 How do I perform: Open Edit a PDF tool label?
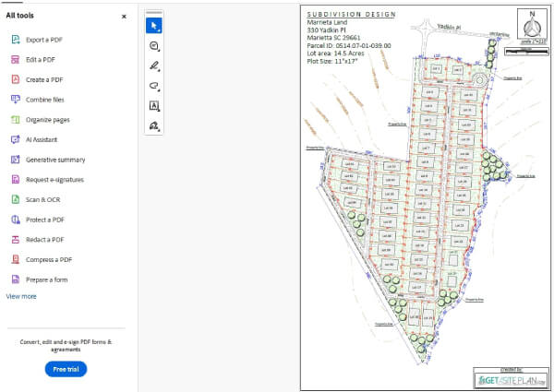pyautogui.click(x=41, y=60)
